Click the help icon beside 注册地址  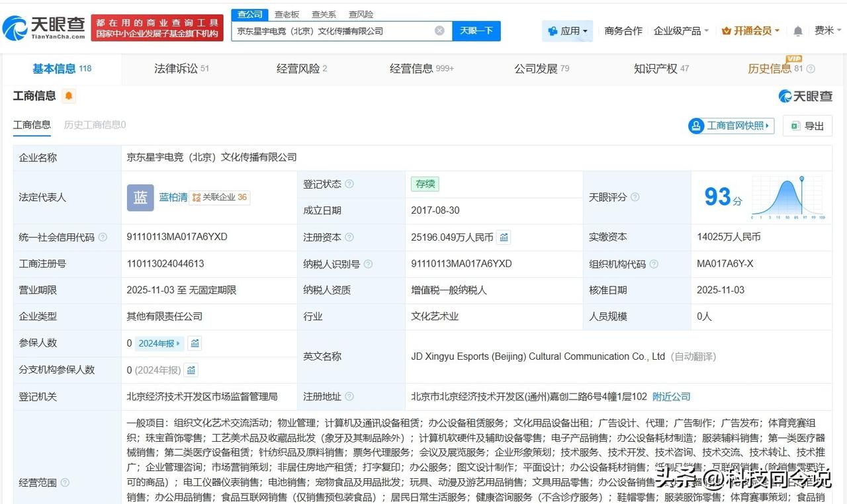pyautogui.click(x=349, y=397)
